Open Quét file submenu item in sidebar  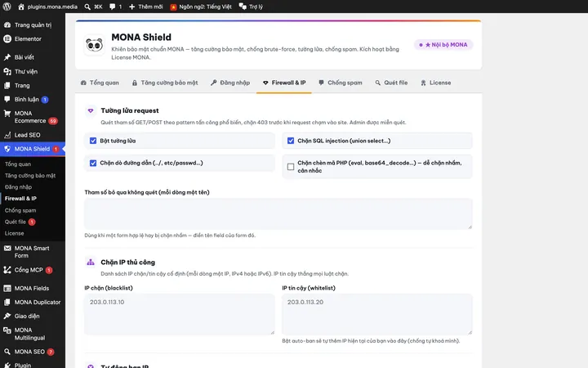[x=20, y=222]
